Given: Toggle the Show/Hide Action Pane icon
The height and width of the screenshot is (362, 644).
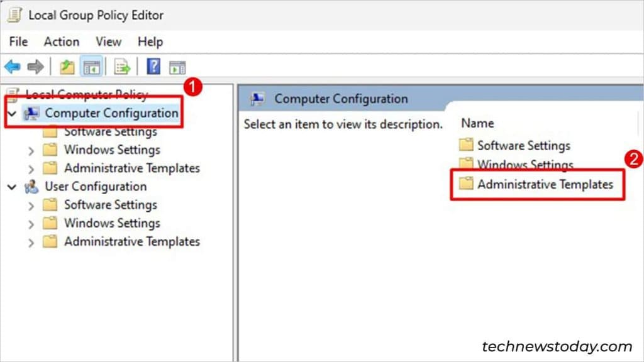Looking at the screenshot, I should (177, 66).
